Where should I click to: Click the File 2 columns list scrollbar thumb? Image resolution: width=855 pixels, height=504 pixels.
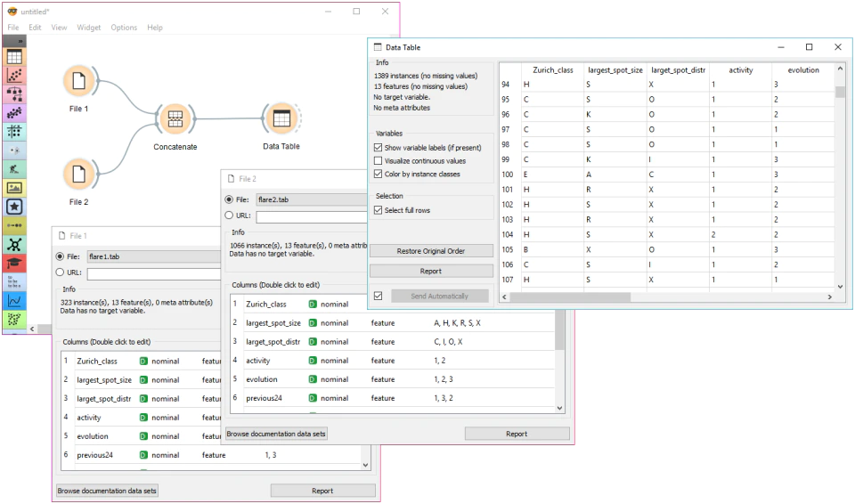click(x=559, y=330)
